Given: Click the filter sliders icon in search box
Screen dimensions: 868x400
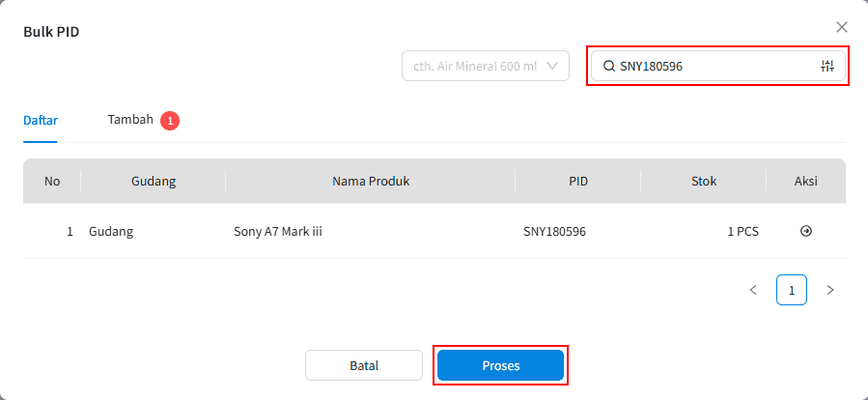Looking at the screenshot, I should (x=827, y=66).
